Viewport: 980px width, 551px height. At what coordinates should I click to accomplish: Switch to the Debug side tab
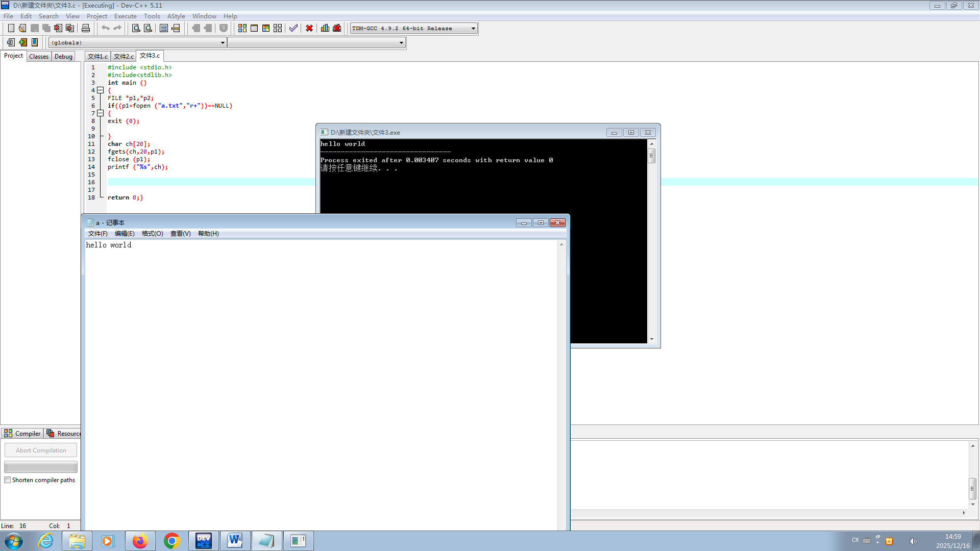[x=63, y=57]
